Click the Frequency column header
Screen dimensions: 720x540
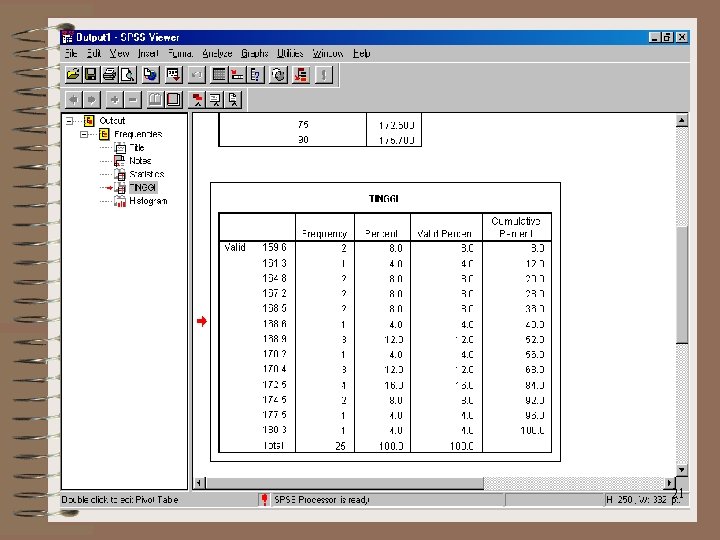[324, 234]
